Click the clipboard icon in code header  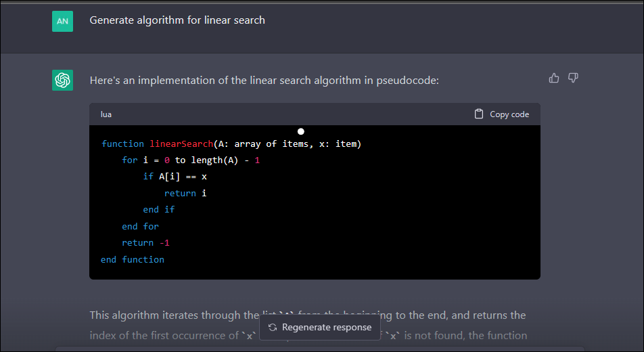click(479, 114)
